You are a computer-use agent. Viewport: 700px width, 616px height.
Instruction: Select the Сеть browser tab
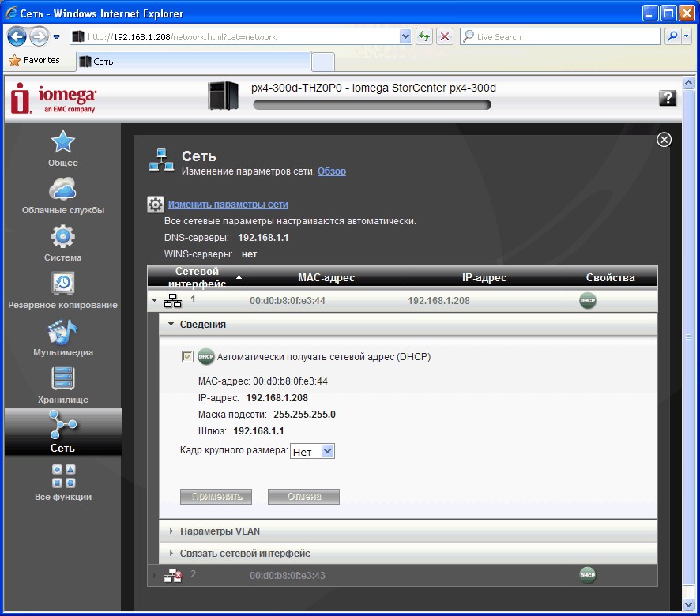point(194,62)
